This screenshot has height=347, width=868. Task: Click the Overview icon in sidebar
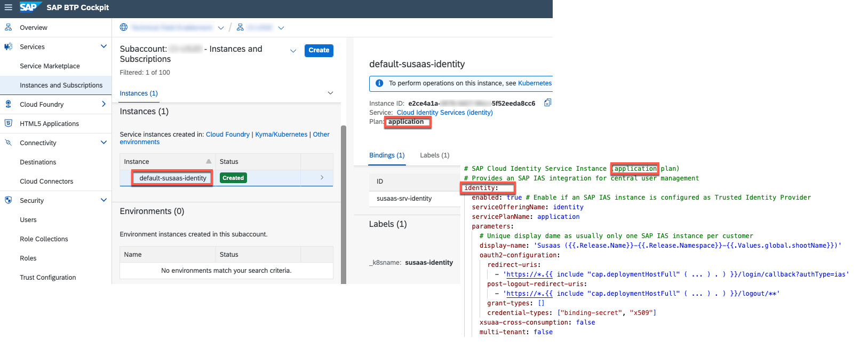(9, 27)
